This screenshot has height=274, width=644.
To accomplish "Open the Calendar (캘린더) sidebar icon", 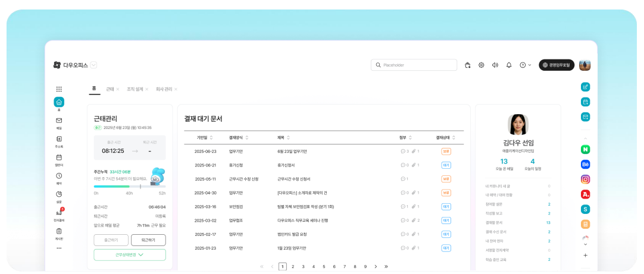I will pyautogui.click(x=59, y=157).
